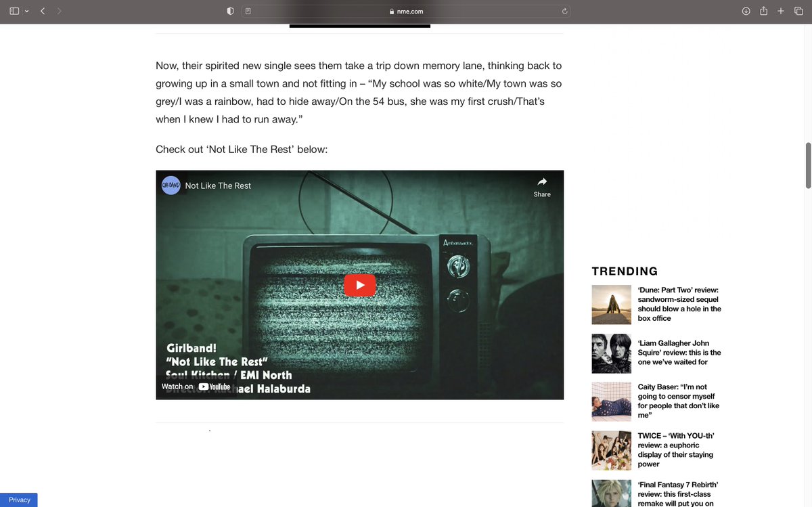812x507 pixels.
Task: Toggle the Safari sidebar button
Action: click(14, 11)
